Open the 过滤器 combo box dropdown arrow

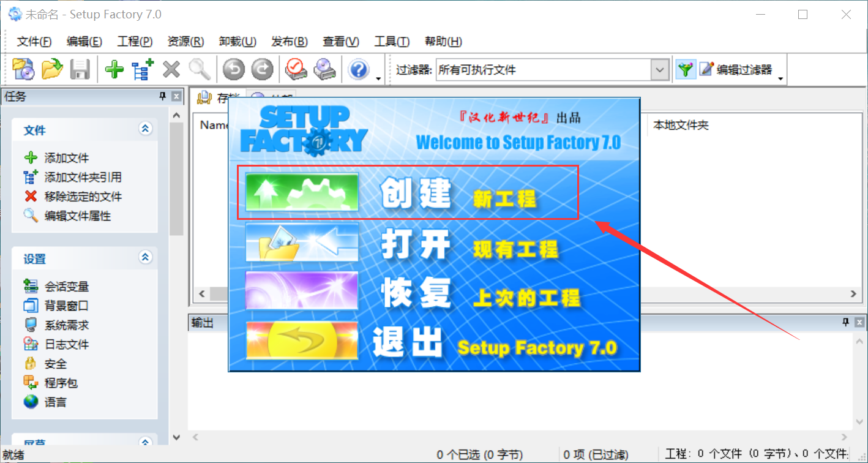click(659, 70)
